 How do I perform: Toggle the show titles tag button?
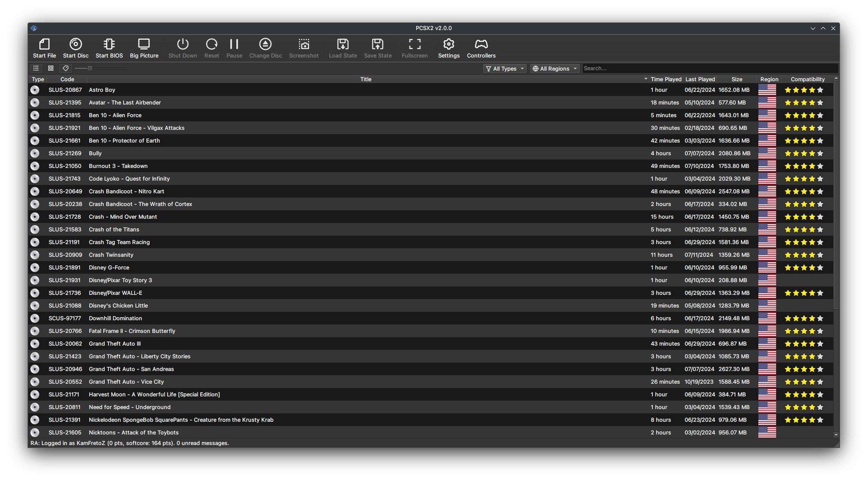pyautogui.click(x=65, y=68)
